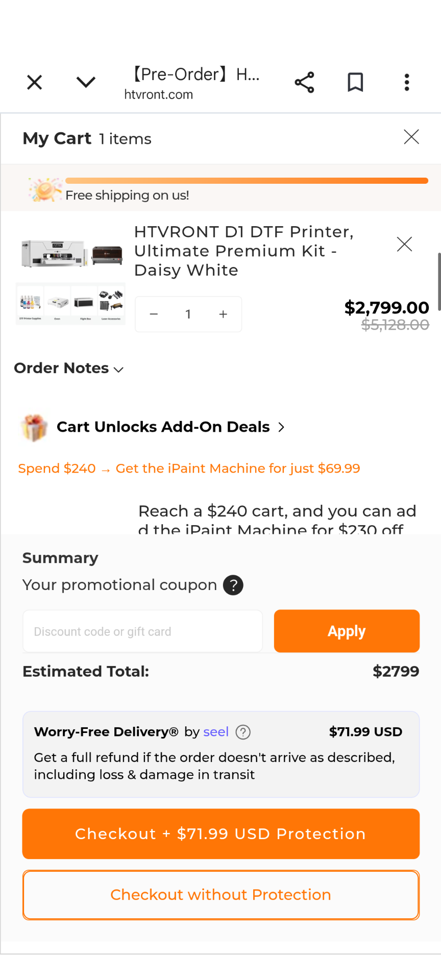Open the printer kit product thumbnail

pyautogui.click(x=71, y=276)
